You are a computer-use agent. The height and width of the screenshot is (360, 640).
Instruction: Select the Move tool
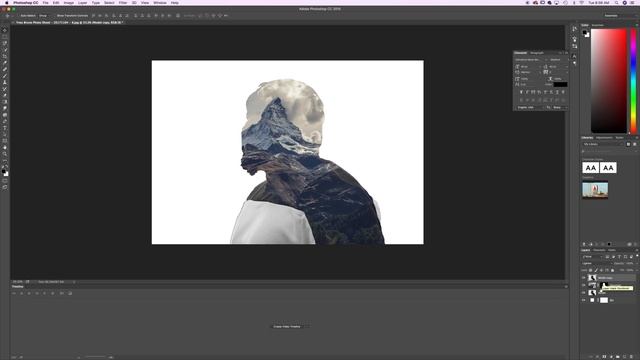pyautogui.click(x=5, y=30)
